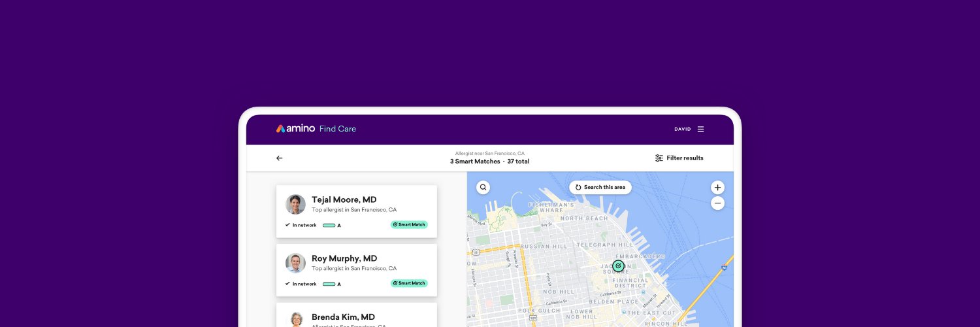Click Tejal Moore's profile photo

pos(295,204)
